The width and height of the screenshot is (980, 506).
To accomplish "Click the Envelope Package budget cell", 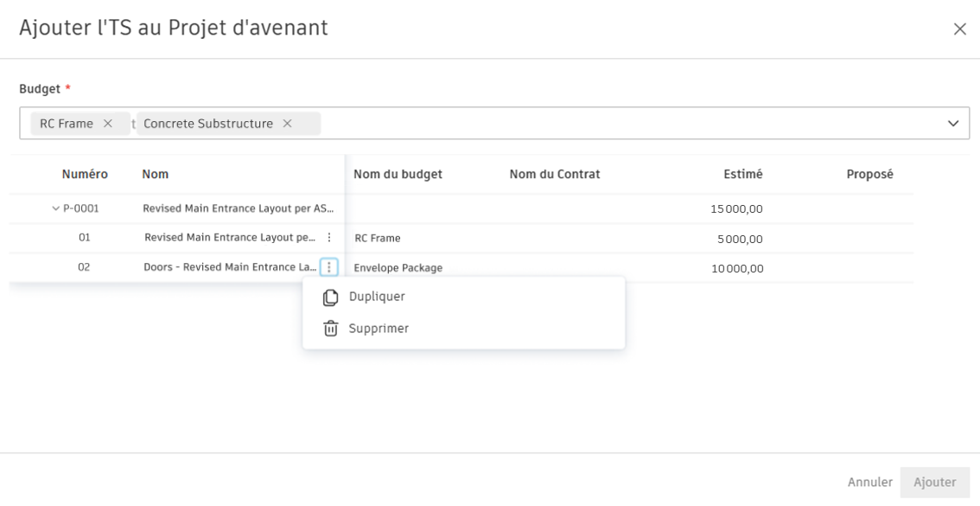I will (x=398, y=268).
